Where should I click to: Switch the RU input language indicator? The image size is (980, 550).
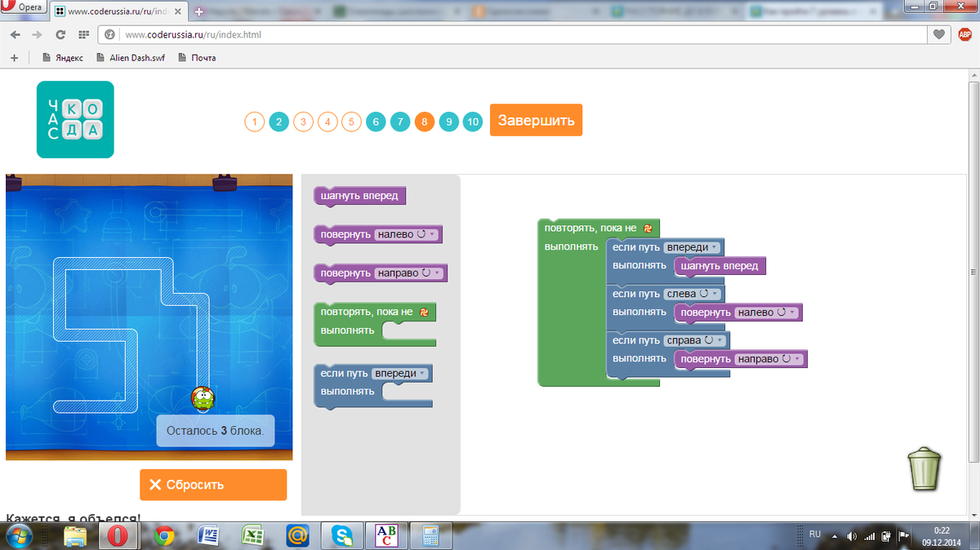tap(814, 534)
